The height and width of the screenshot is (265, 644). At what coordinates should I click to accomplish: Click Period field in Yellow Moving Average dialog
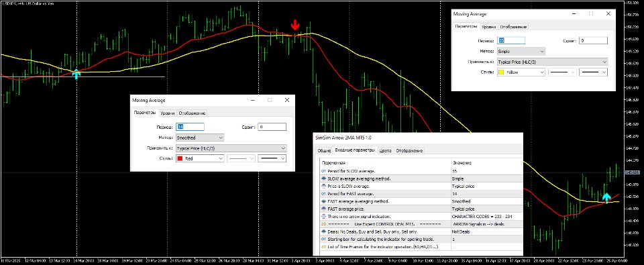[x=511, y=41]
